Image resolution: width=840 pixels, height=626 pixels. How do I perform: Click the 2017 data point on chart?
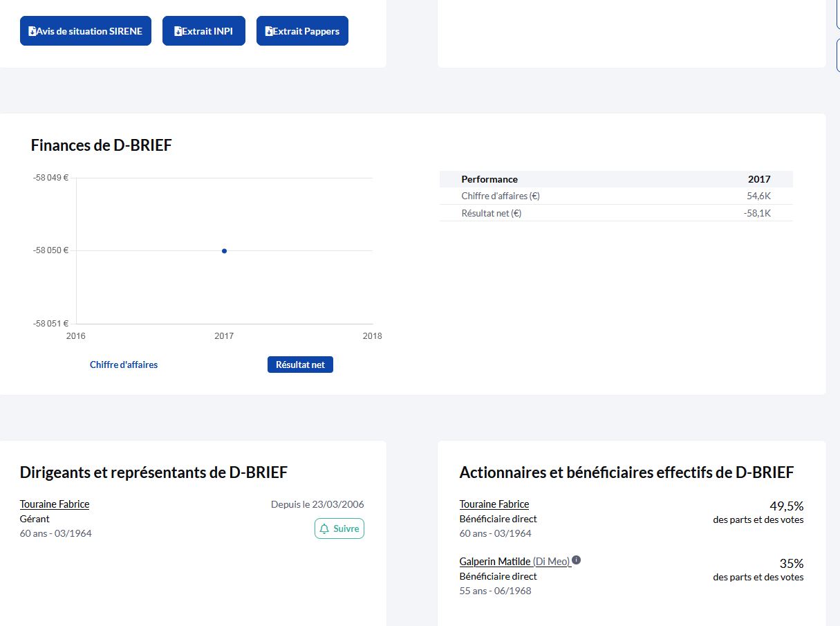(x=224, y=251)
